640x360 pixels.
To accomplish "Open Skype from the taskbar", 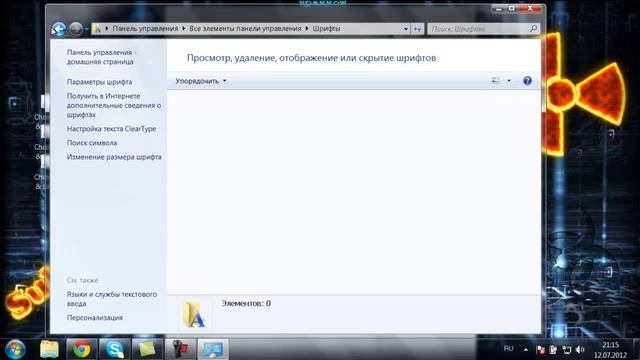I will click(115, 349).
